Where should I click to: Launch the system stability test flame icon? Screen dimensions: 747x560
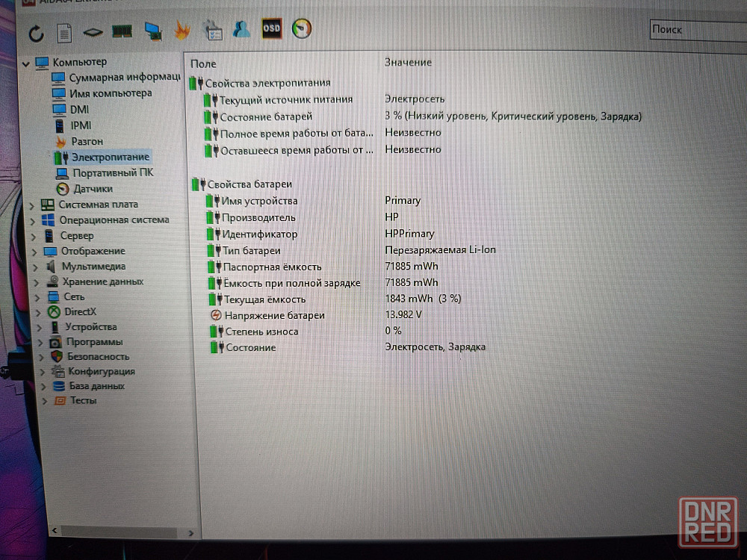(x=182, y=31)
